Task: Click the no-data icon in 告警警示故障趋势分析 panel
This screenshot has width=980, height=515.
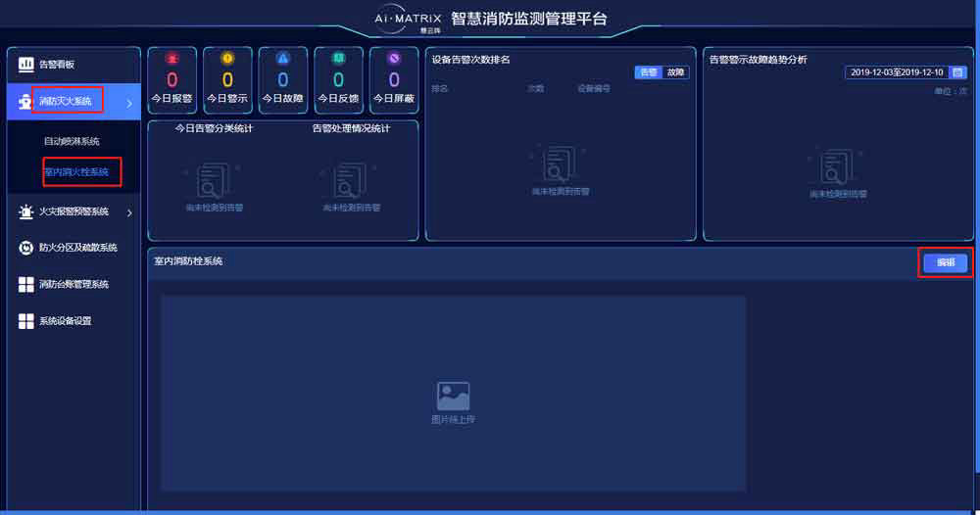Action: (838, 166)
